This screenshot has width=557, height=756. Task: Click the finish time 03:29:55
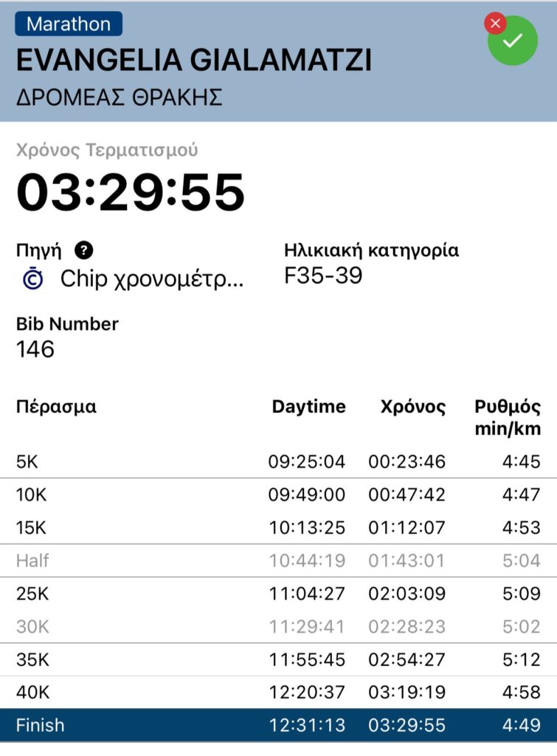[x=131, y=192]
